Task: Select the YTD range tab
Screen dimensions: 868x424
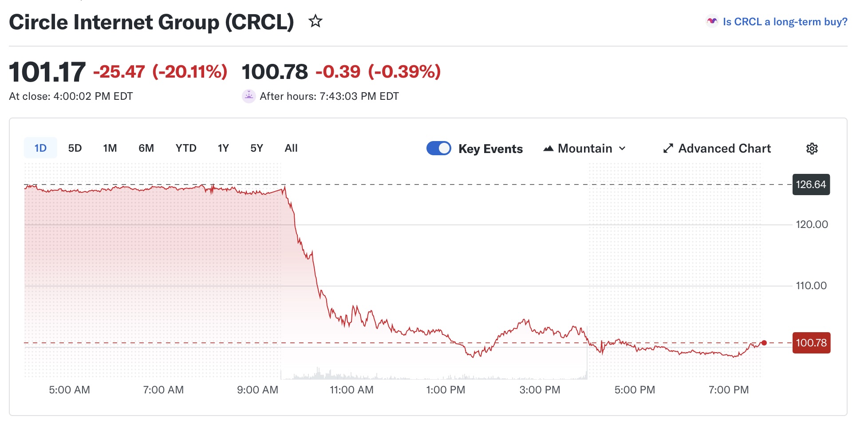Action: [x=186, y=148]
